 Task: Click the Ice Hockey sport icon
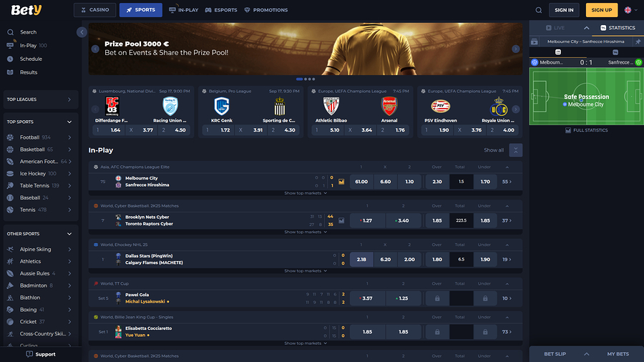(10, 174)
